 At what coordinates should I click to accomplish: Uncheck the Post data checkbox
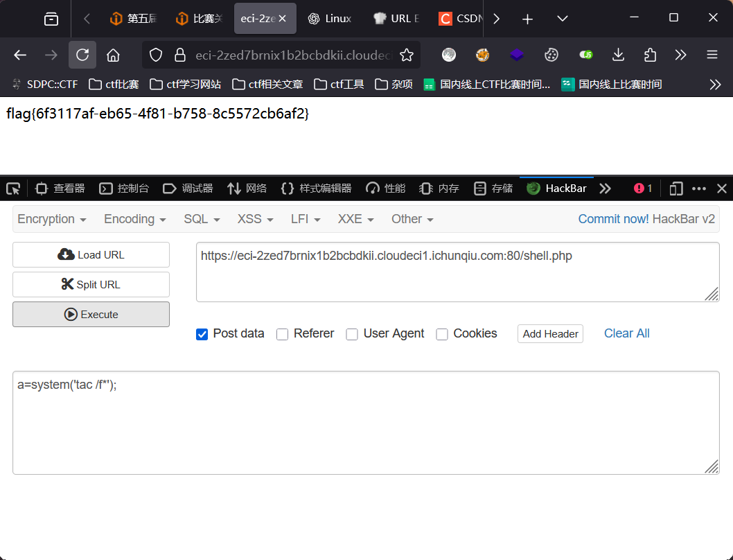coord(202,335)
